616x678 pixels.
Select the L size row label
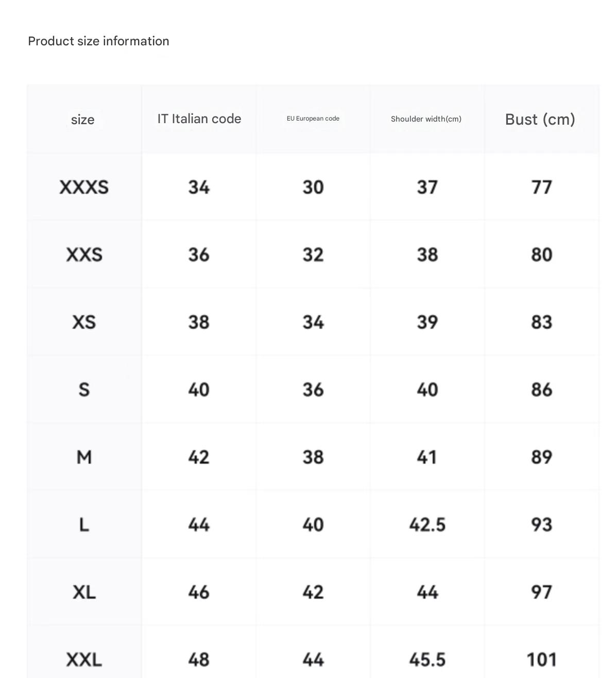point(84,524)
